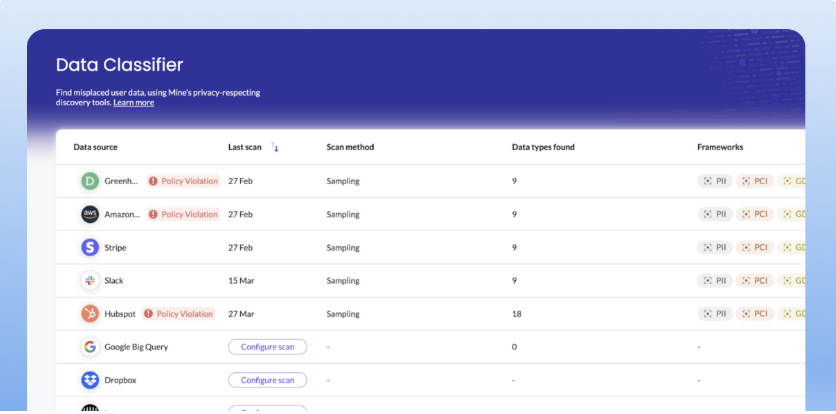Screen dimensions: 836x414
Task: Click the PCI tag in Stripe row
Action: pyautogui.click(x=755, y=248)
